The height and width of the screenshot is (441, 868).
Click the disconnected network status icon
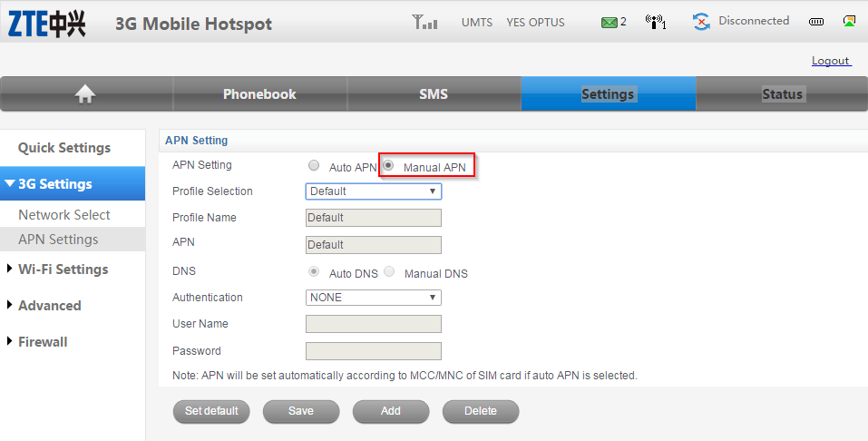click(701, 22)
